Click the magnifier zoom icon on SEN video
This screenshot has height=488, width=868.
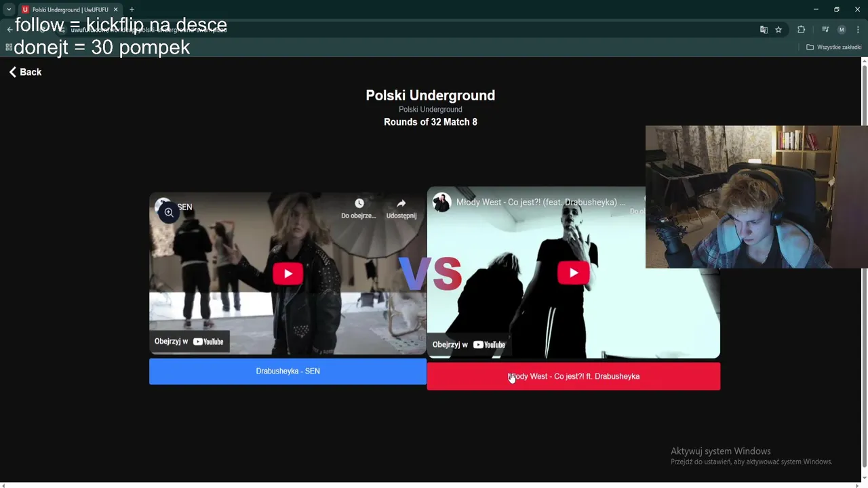point(169,212)
